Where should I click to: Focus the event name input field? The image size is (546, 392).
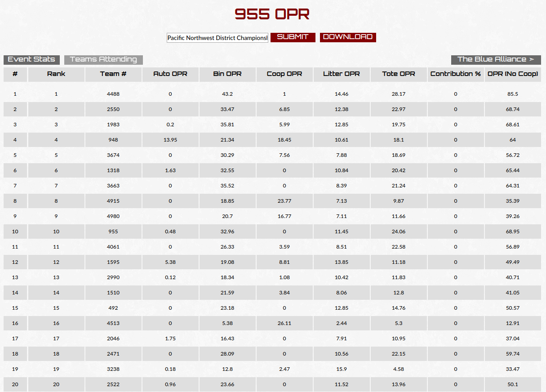coord(218,38)
